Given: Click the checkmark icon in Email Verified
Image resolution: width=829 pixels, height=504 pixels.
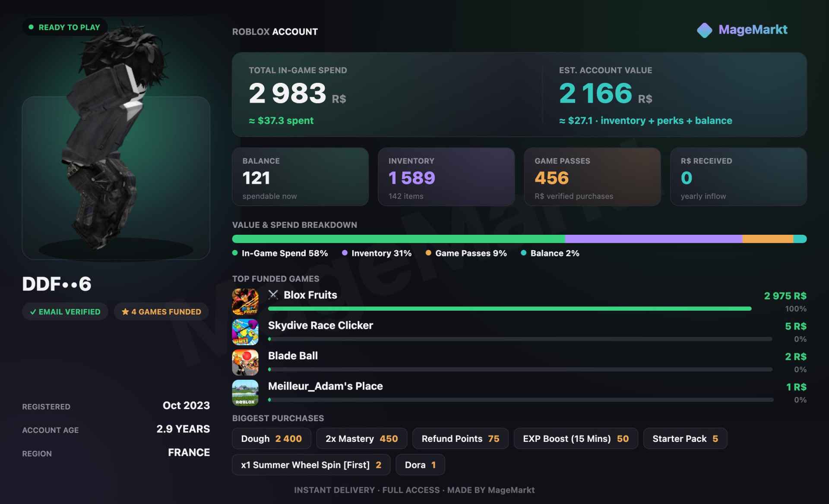Looking at the screenshot, I should pos(33,312).
